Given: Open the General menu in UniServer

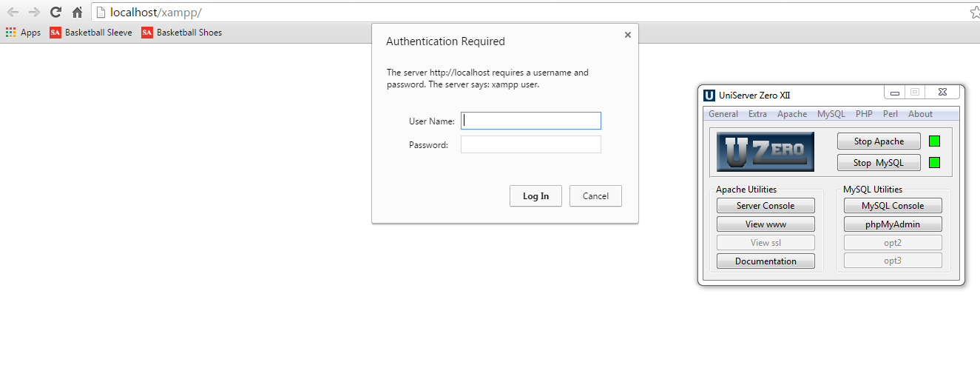Looking at the screenshot, I should [x=723, y=114].
